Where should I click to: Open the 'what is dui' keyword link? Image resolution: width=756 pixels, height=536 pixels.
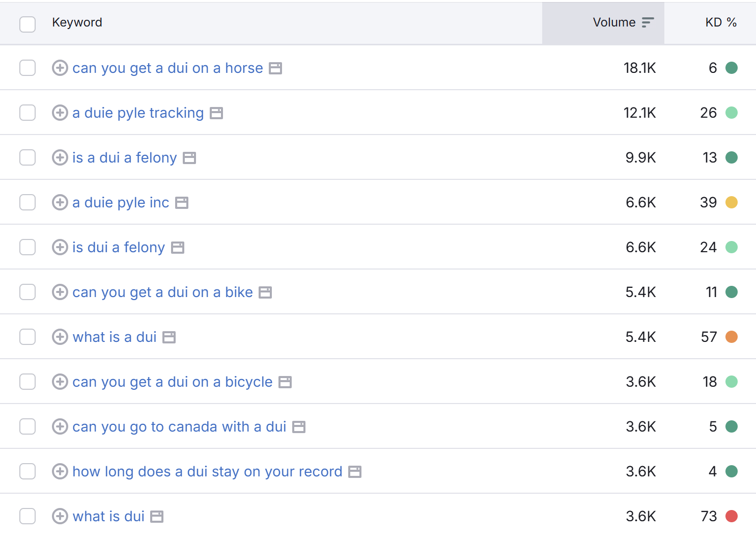pyautogui.click(x=108, y=516)
